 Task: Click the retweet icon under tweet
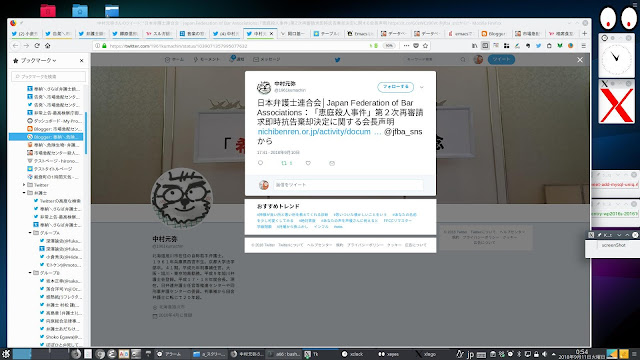click(284, 163)
